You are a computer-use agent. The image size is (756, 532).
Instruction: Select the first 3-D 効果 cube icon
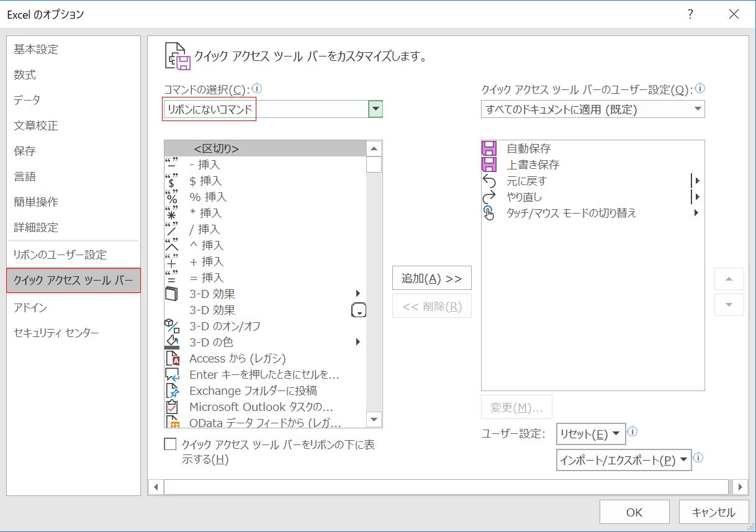tap(171, 294)
